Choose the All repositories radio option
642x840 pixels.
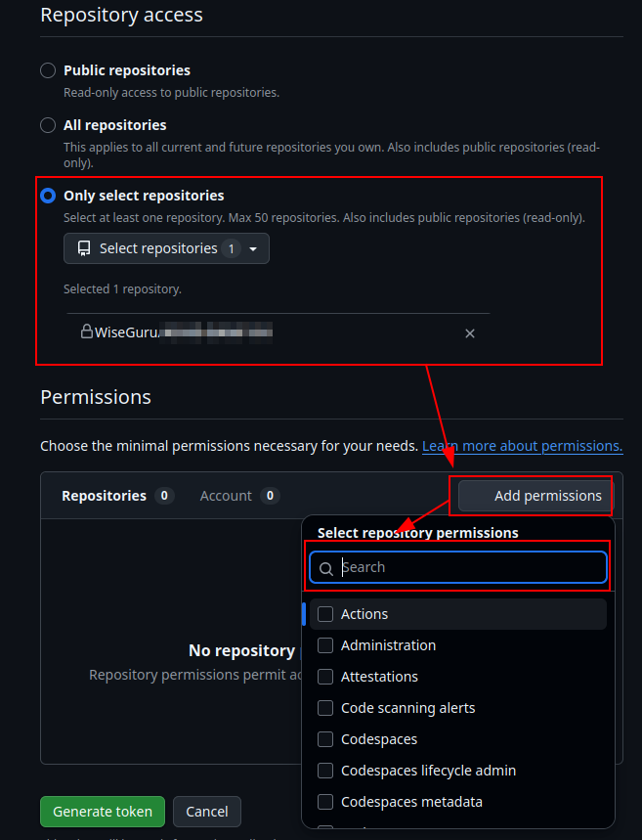click(x=48, y=125)
